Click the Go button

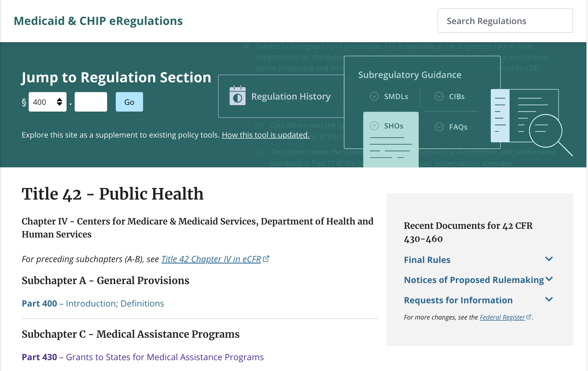tap(129, 102)
